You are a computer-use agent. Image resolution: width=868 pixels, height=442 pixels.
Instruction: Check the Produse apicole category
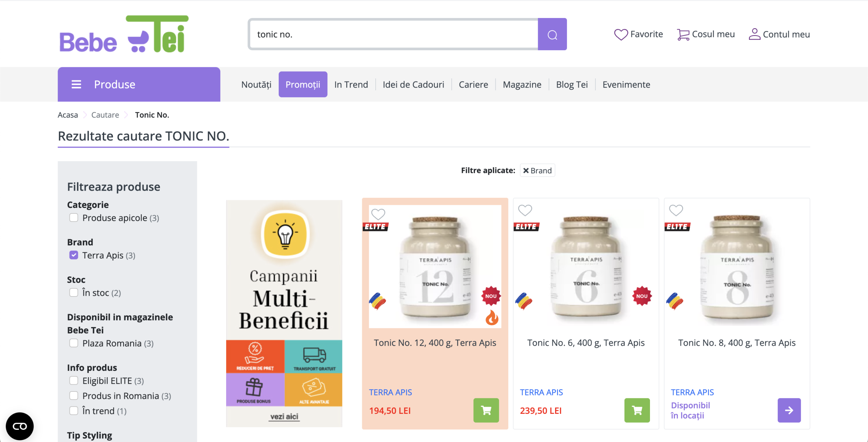point(74,217)
